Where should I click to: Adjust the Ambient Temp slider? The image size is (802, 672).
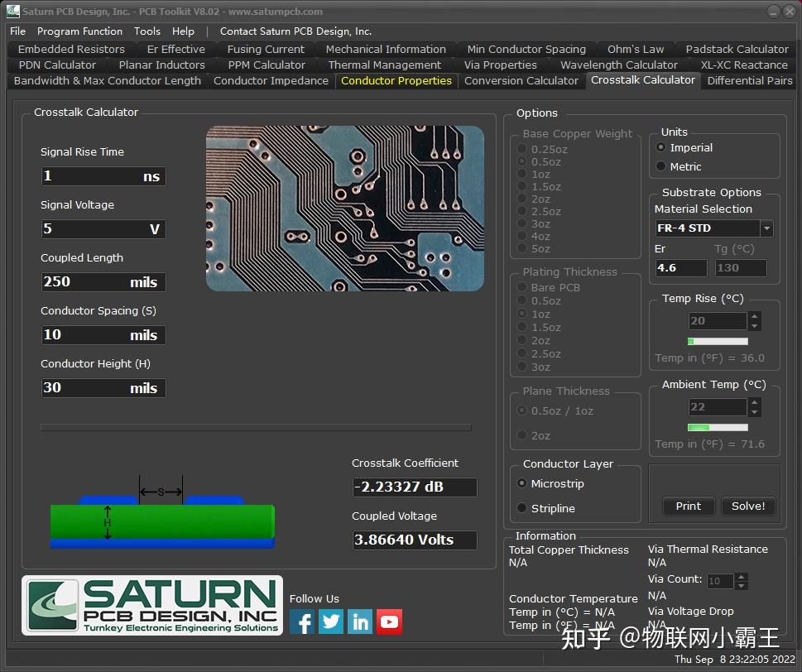point(717,427)
